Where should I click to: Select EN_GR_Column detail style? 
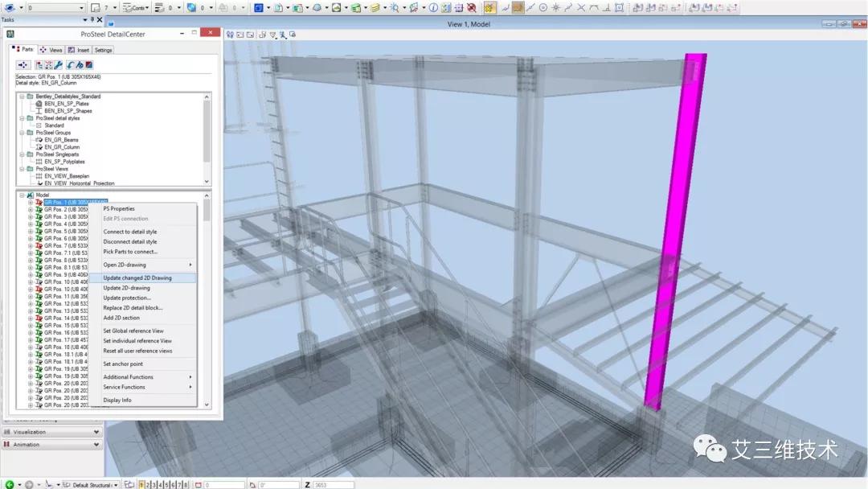[x=62, y=147]
